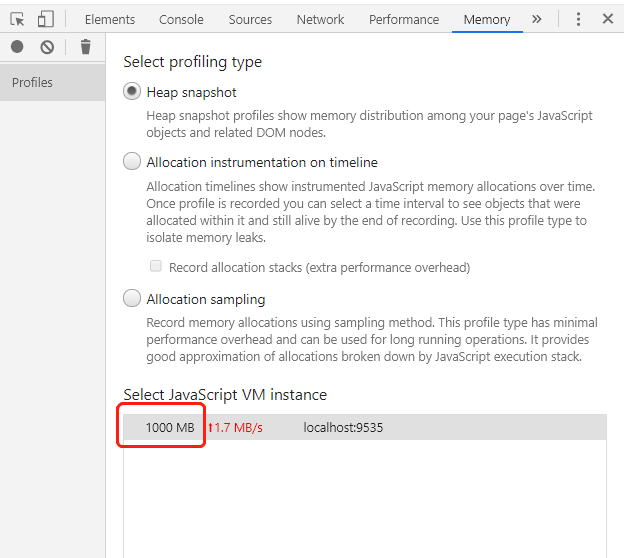Click the Select profiling type heading

click(193, 62)
